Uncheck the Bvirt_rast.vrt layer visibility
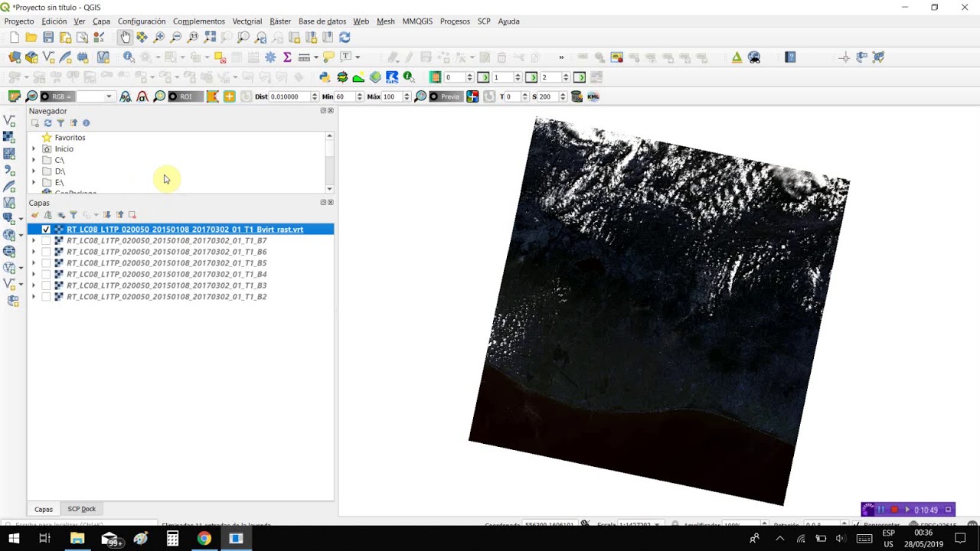The image size is (980, 551). pyautogui.click(x=46, y=230)
